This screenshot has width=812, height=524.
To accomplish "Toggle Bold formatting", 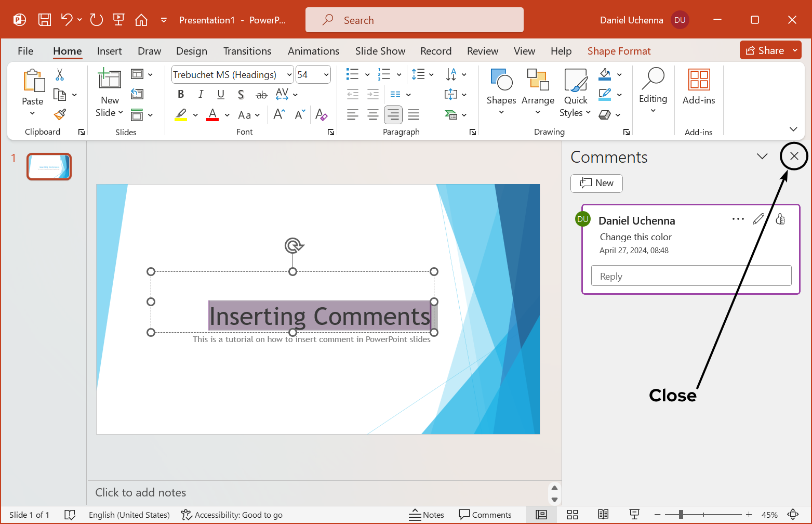I will point(181,94).
